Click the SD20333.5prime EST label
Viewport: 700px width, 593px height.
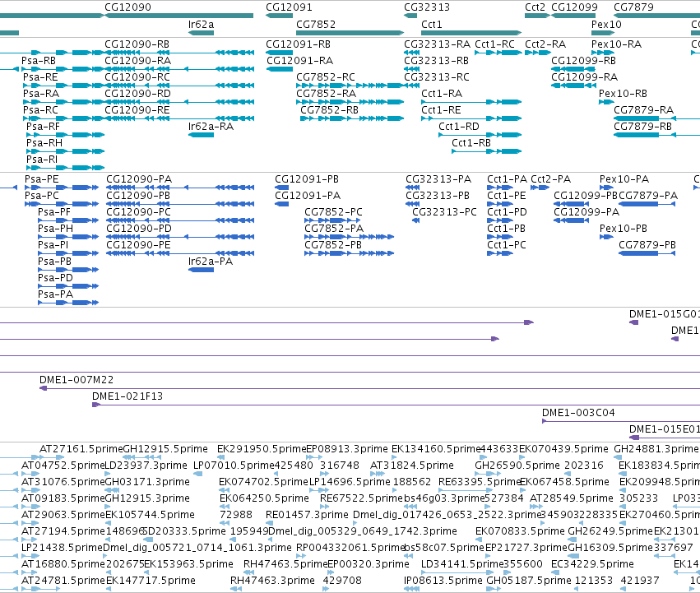[184, 531]
